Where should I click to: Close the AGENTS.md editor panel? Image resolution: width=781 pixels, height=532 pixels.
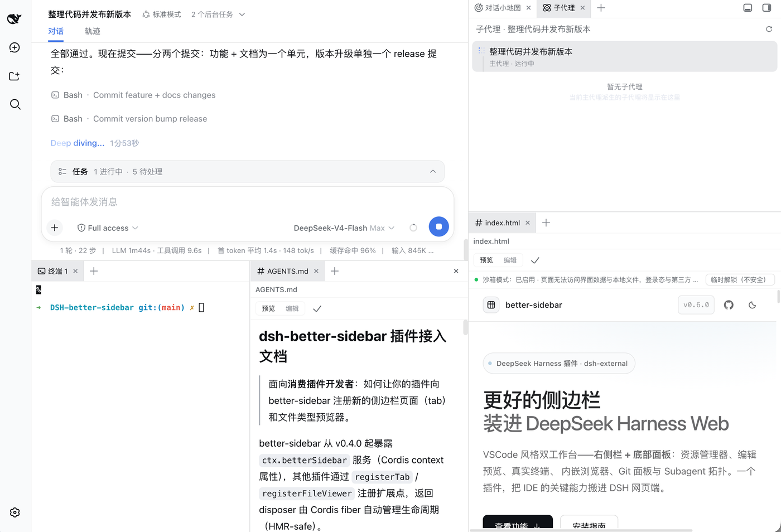point(456,271)
